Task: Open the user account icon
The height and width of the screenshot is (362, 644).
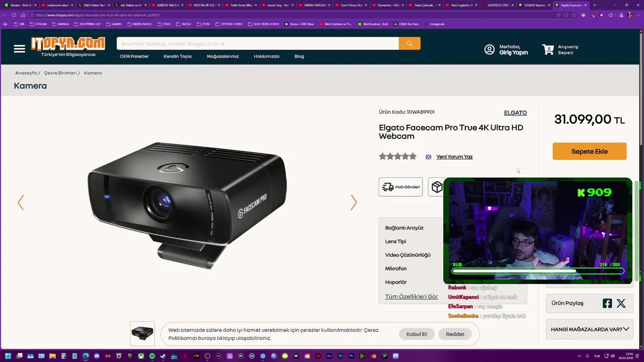Action: [x=490, y=49]
